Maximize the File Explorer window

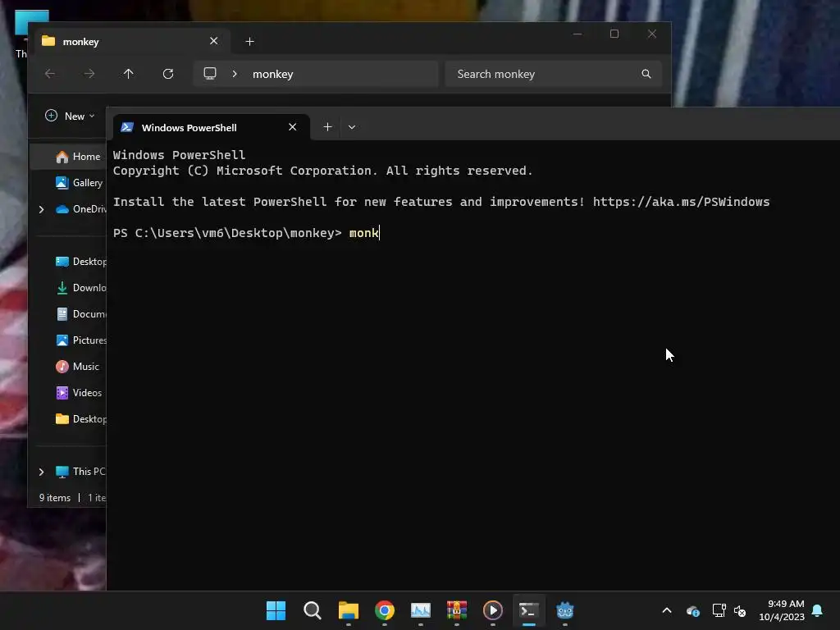[x=614, y=34]
